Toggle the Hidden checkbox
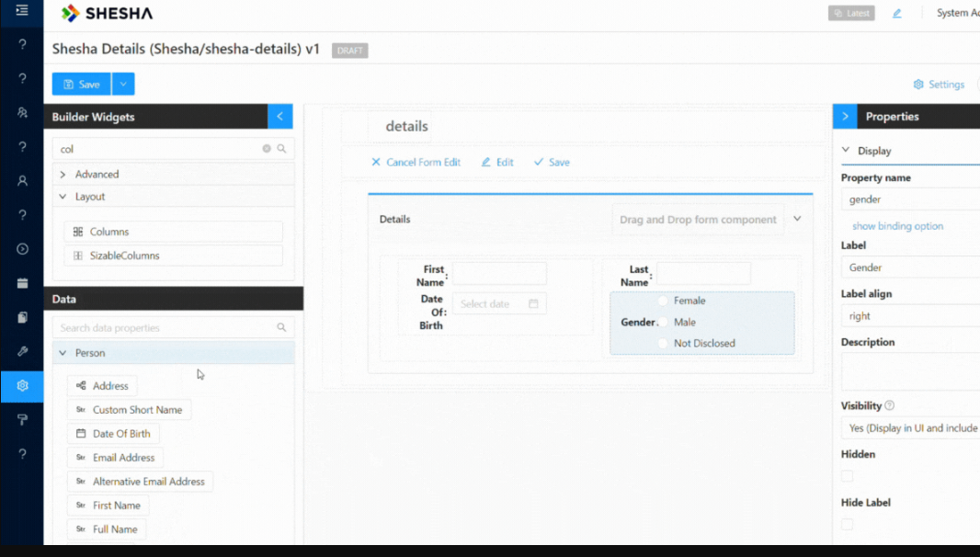Viewport: 980px width, 557px height. point(847,476)
